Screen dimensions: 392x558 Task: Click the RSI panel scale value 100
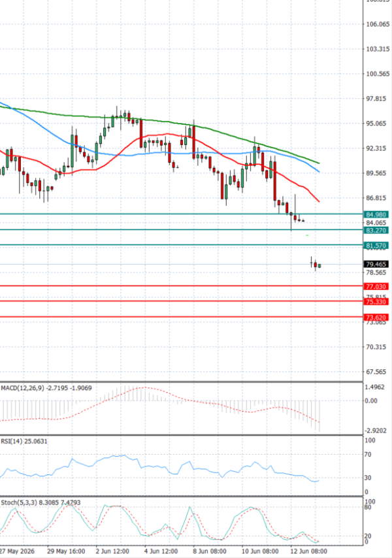370,440
